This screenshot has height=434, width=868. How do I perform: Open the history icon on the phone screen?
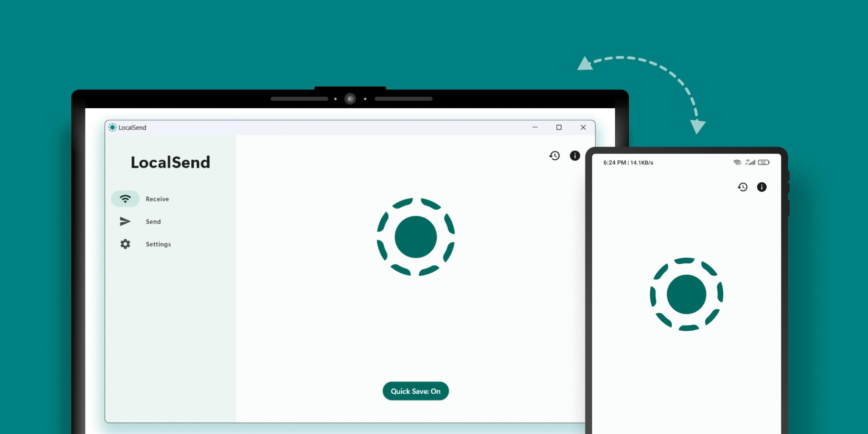pyautogui.click(x=743, y=187)
